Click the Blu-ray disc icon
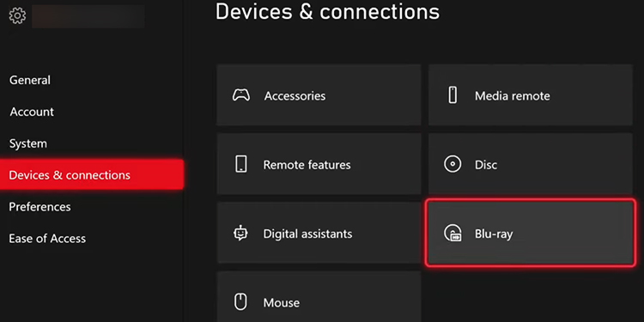 click(453, 234)
